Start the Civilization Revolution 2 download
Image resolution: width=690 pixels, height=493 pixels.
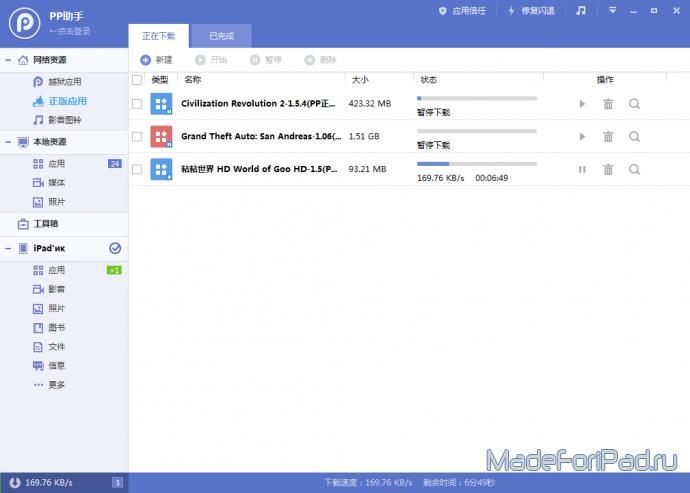point(582,104)
